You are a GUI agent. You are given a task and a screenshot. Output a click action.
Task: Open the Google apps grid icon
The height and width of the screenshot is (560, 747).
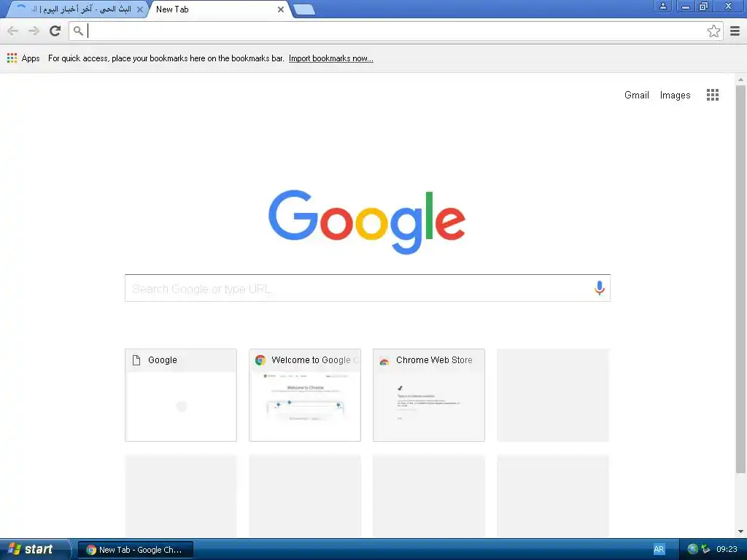coord(713,95)
